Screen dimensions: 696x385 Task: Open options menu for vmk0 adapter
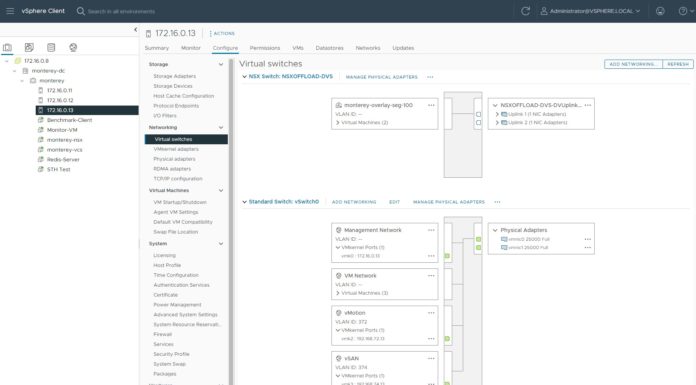click(x=431, y=256)
